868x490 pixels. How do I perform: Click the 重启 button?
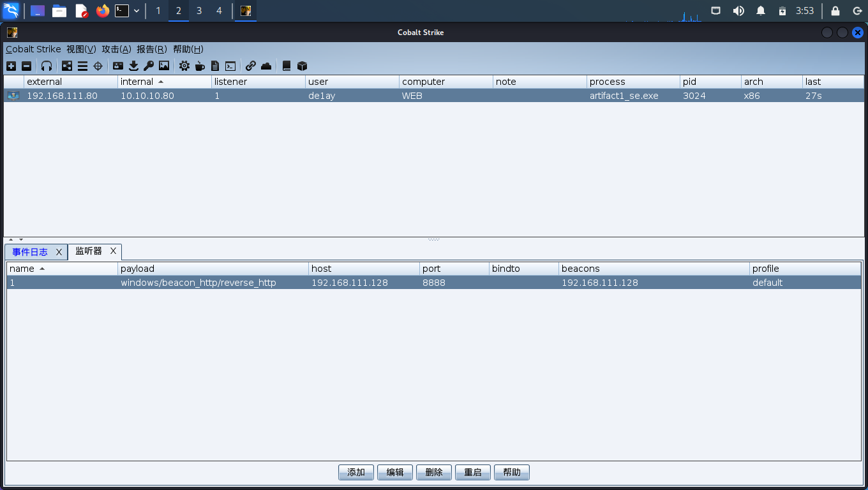(473, 472)
